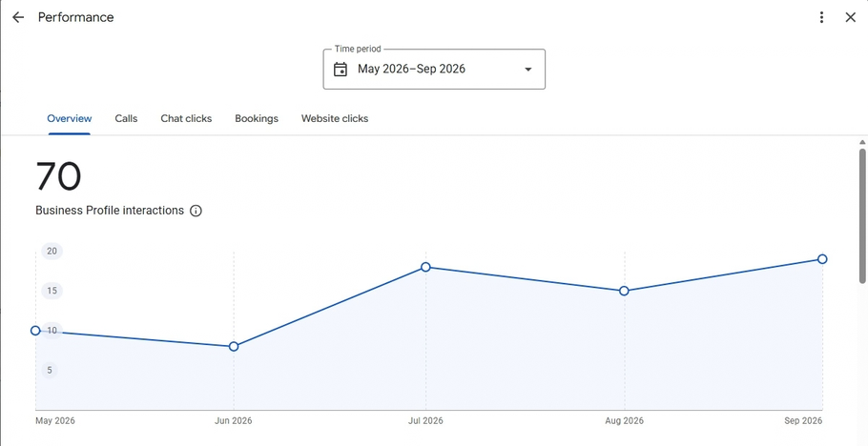The width and height of the screenshot is (868, 446).
Task: Open the Chat clicks tab
Action: (x=186, y=118)
